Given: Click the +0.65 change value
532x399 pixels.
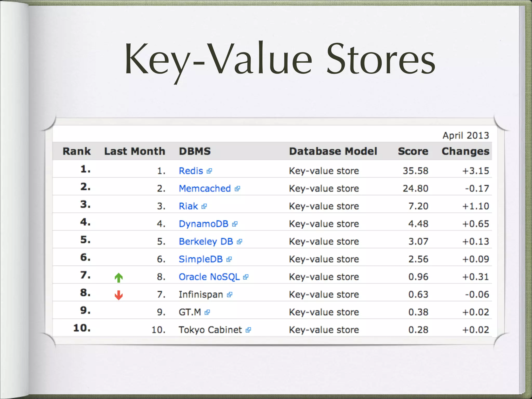Looking at the screenshot, I should pos(476,224).
